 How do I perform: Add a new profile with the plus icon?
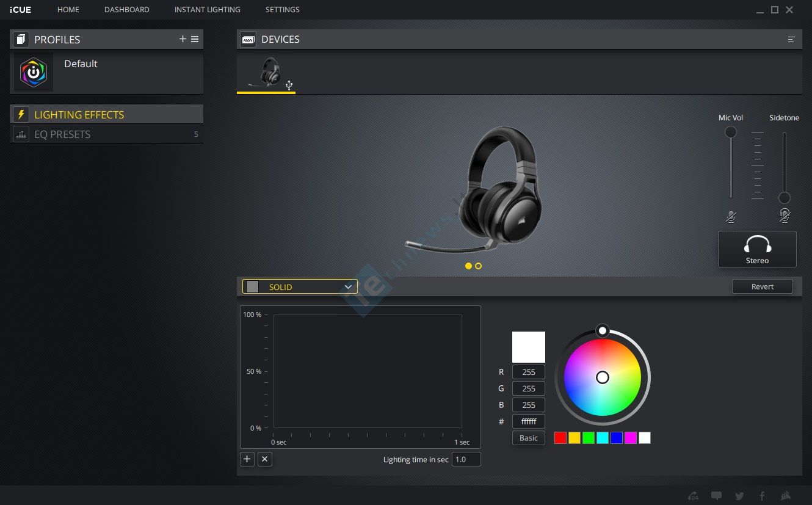click(183, 39)
